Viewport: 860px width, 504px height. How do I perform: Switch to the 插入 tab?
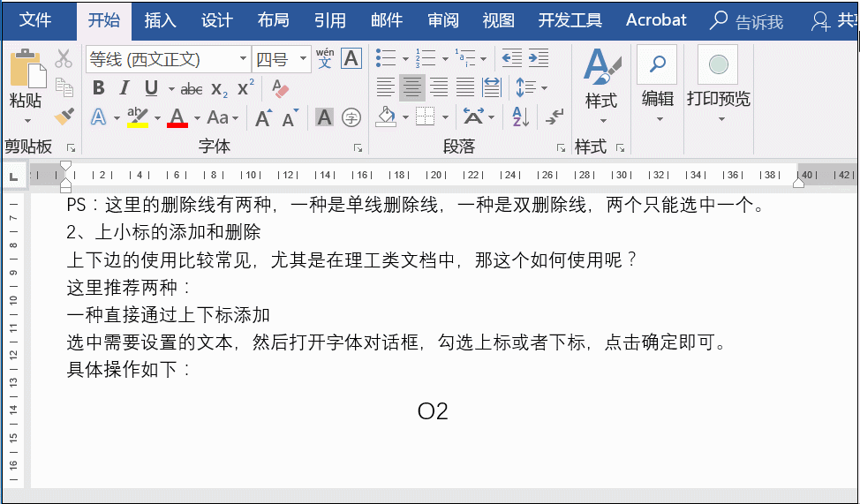(x=160, y=20)
